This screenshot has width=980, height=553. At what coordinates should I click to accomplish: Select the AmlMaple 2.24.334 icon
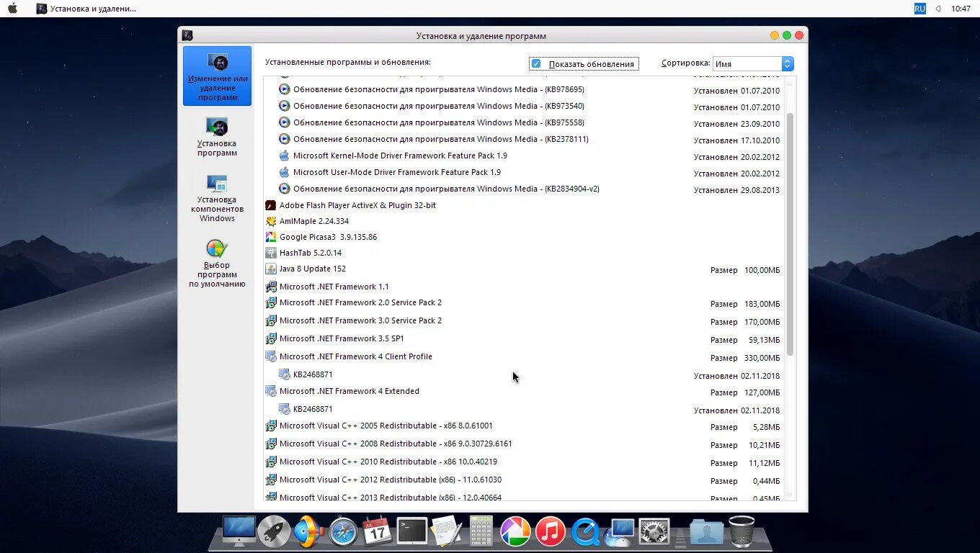click(271, 221)
